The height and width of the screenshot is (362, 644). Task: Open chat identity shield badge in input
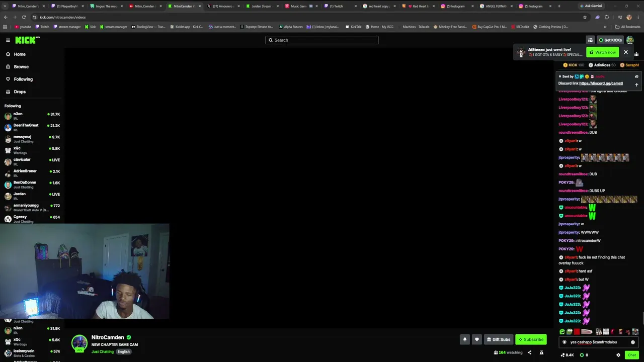coord(565,342)
